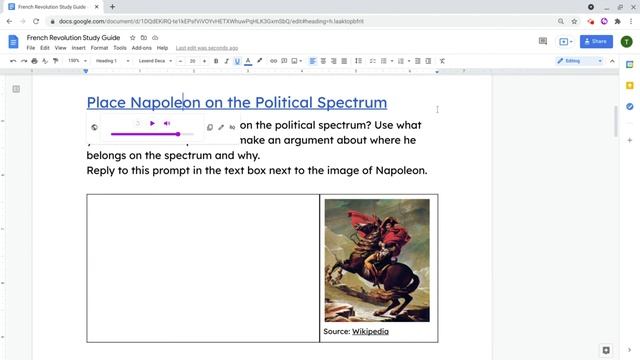The height and width of the screenshot is (360, 640).
Task: Click the remove link icon
Action: [x=232, y=127]
